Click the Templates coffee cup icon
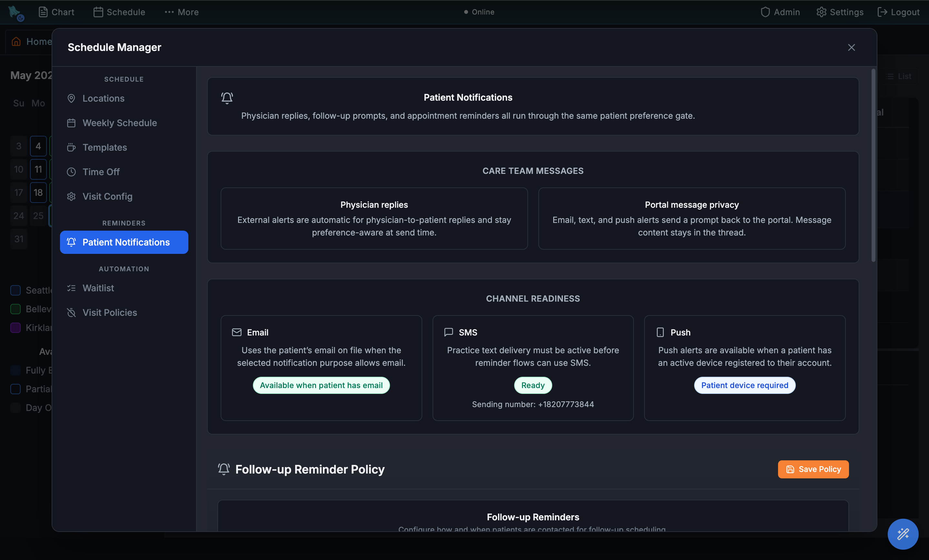 (71, 147)
